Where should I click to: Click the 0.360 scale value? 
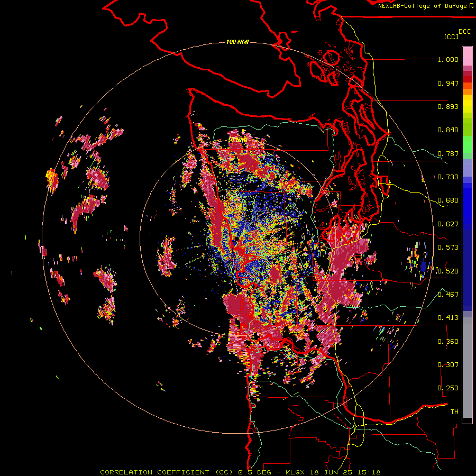pyautogui.click(x=448, y=342)
